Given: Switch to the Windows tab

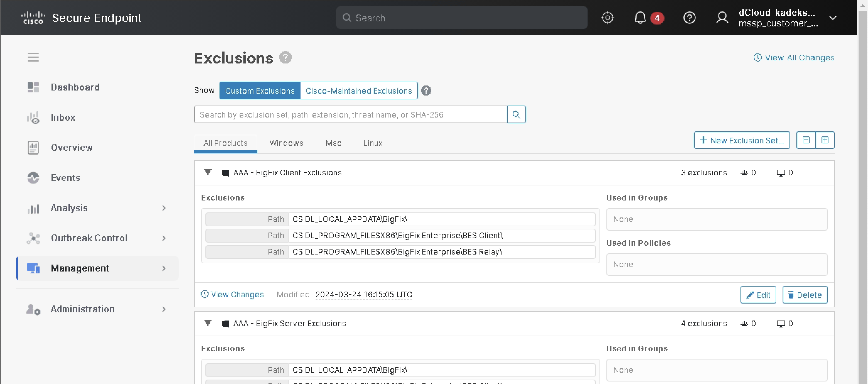Looking at the screenshot, I should pyautogui.click(x=286, y=143).
